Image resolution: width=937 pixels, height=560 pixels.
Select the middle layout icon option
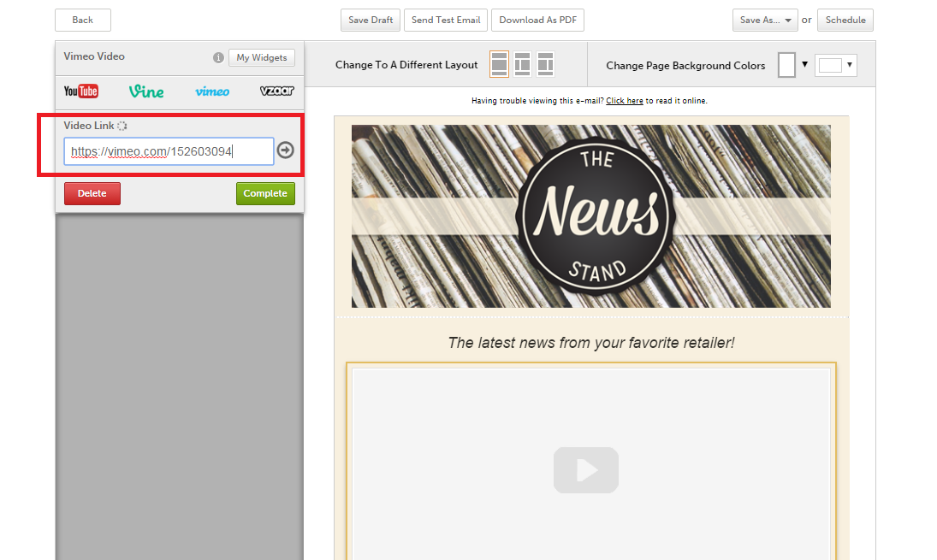(x=522, y=65)
